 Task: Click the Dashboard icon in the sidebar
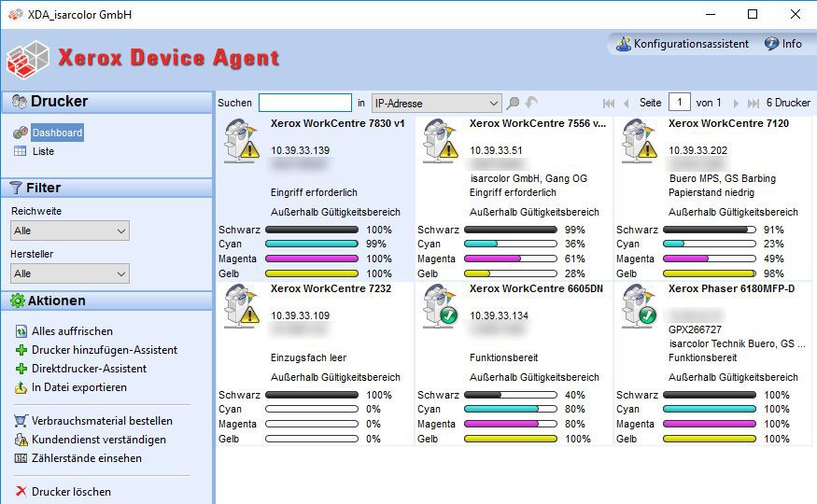click(21, 133)
